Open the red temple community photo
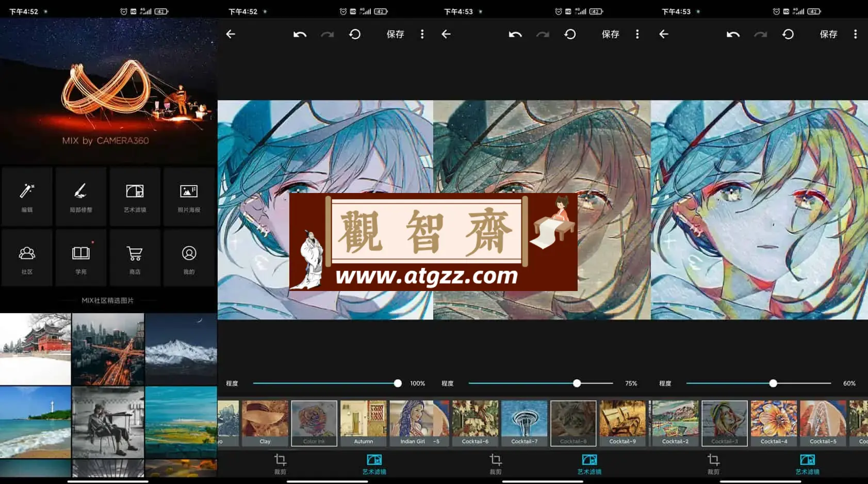Image resolution: width=868 pixels, height=484 pixels. [x=36, y=349]
